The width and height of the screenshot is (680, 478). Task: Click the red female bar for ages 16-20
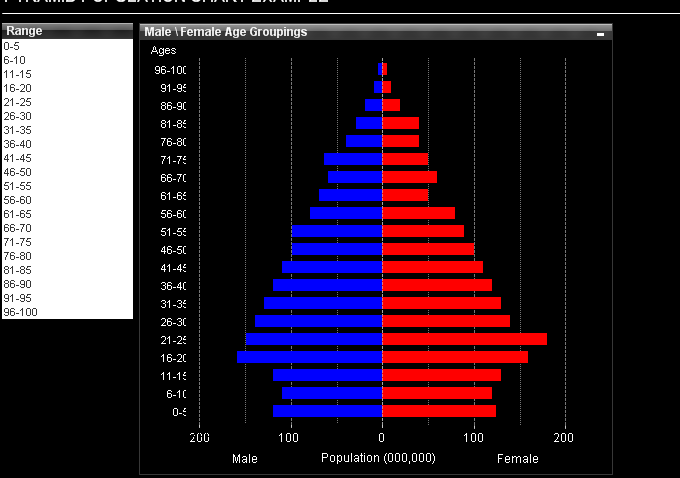[455, 357]
